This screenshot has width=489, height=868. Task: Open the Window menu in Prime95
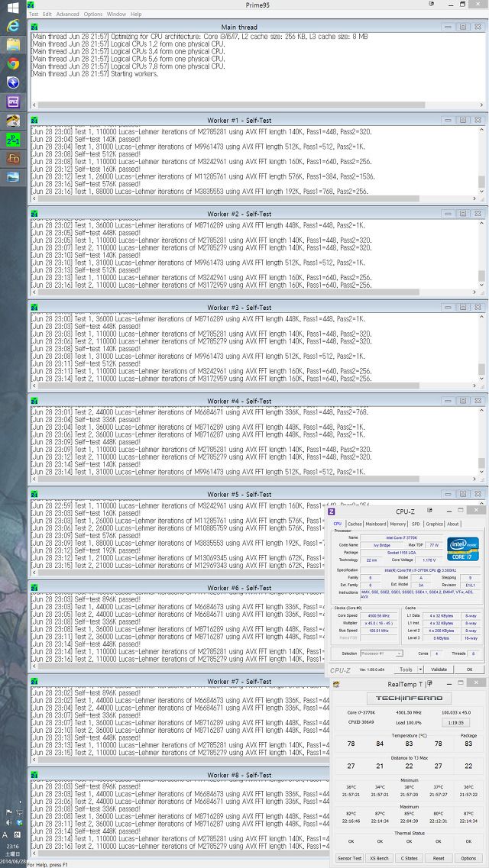pyautogui.click(x=116, y=14)
